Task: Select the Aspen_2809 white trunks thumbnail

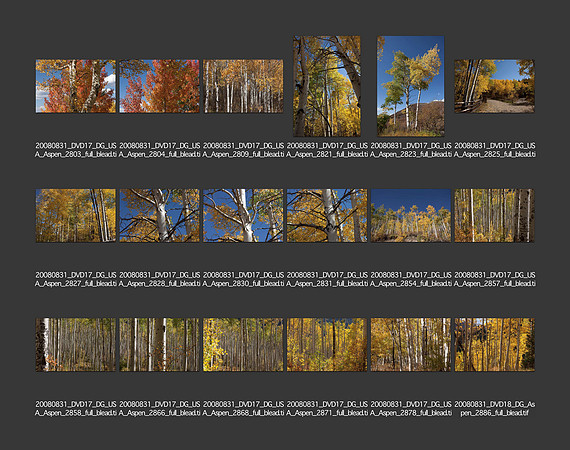Action: (x=243, y=86)
